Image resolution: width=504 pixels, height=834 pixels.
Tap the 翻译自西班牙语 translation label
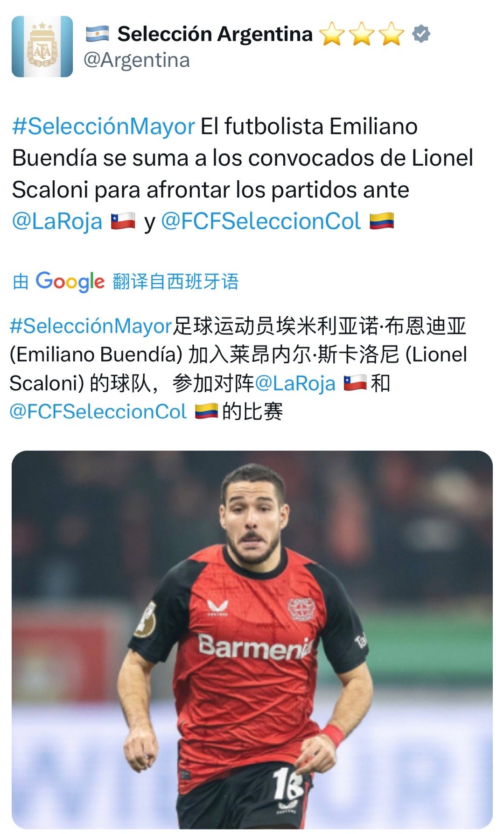175,282
